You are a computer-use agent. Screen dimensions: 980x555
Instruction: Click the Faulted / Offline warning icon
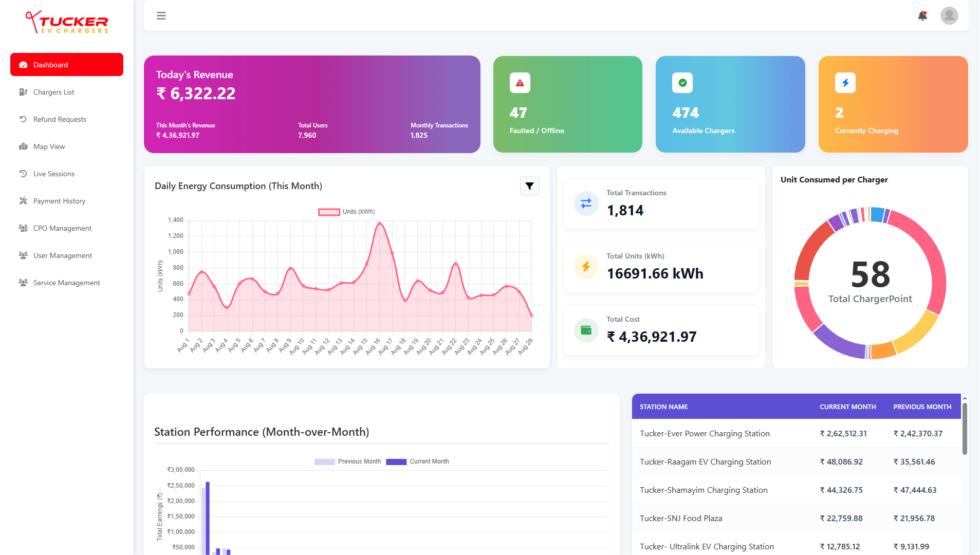pyautogui.click(x=520, y=83)
